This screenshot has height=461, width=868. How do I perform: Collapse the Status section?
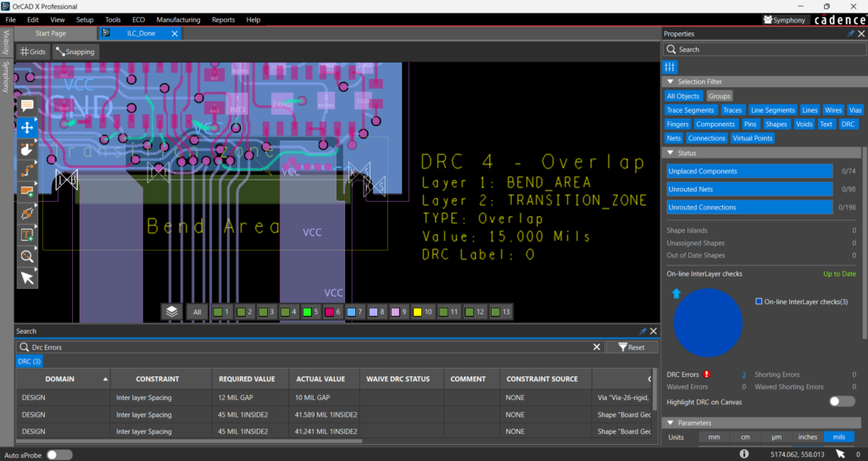pyautogui.click(x=670, y=153)
